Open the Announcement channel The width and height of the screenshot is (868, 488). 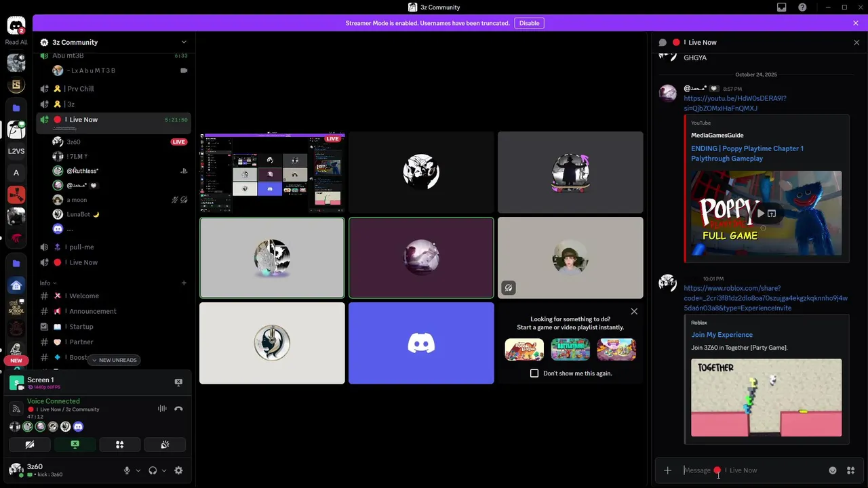click(x=113, y=311)
